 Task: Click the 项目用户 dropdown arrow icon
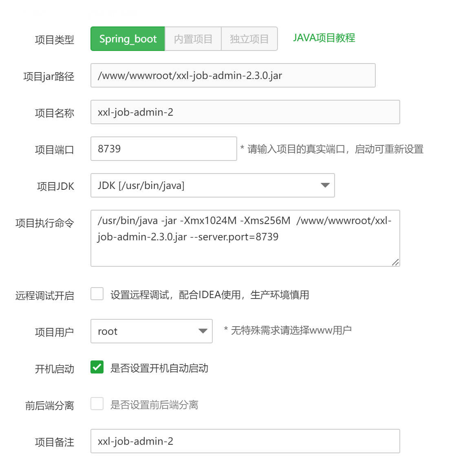coord(203,331)
